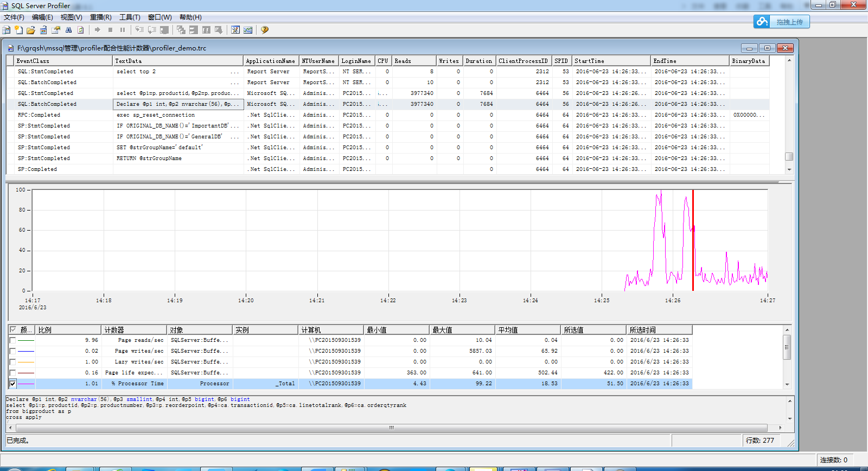
Task: Open the 重播(R) menu
Action: (100, 17)
